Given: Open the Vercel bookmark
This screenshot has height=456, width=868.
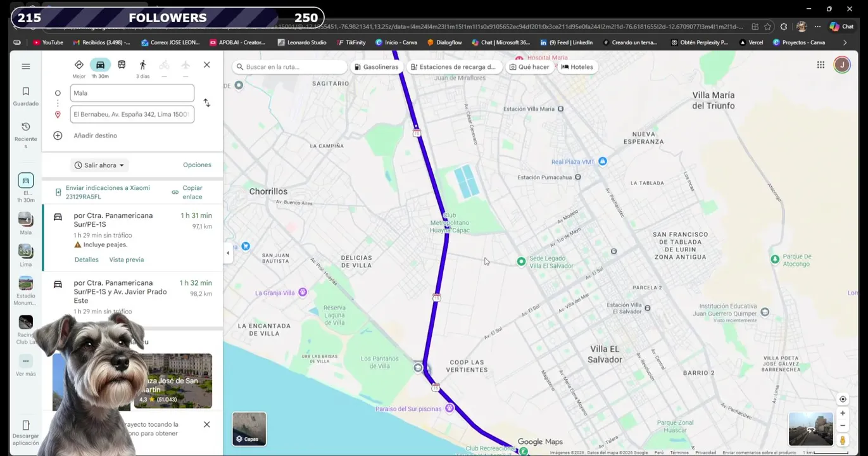Looking at the screenshot, I should click(752, 42).
